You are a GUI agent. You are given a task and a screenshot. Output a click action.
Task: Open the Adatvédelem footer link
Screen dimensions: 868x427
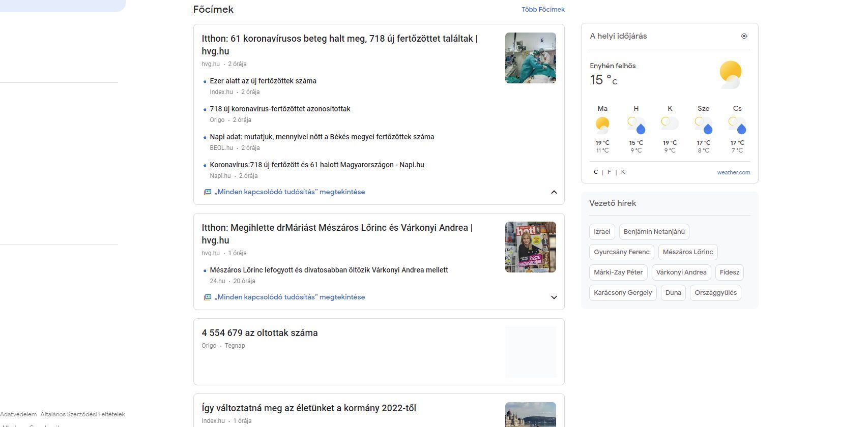click(18, 414)
